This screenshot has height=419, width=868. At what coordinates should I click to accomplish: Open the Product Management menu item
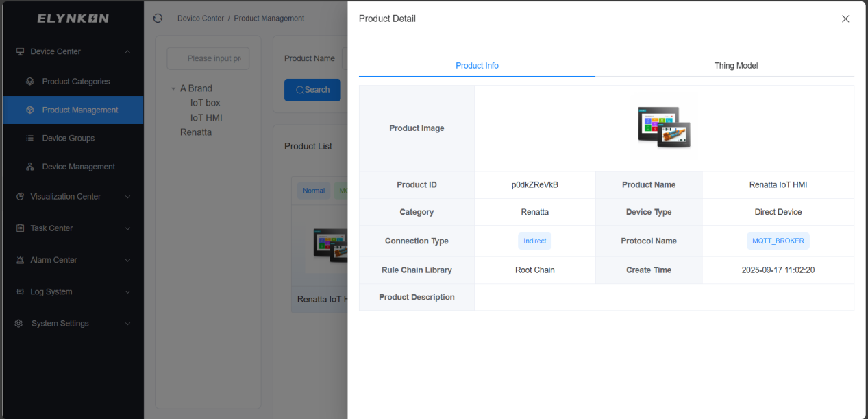[73, 110]
